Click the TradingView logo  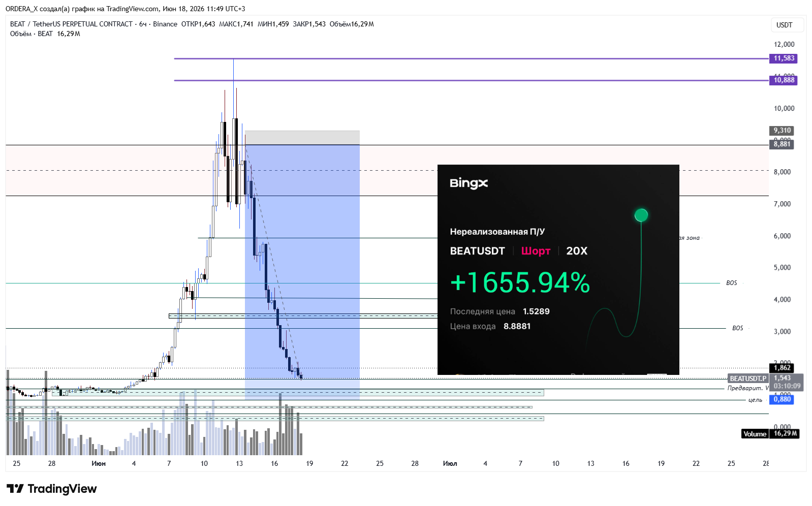[x=52, y=489]
